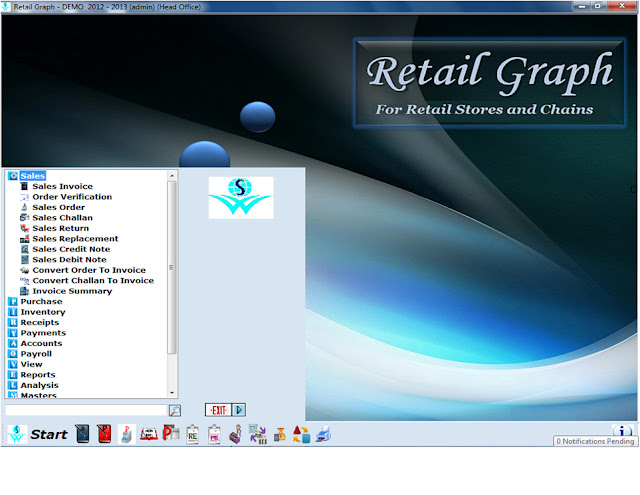Viewport: 640px width, 495px height.
Task: Open Sales Replacement entry
Action: pyautogui.click(x=75, y=239)
